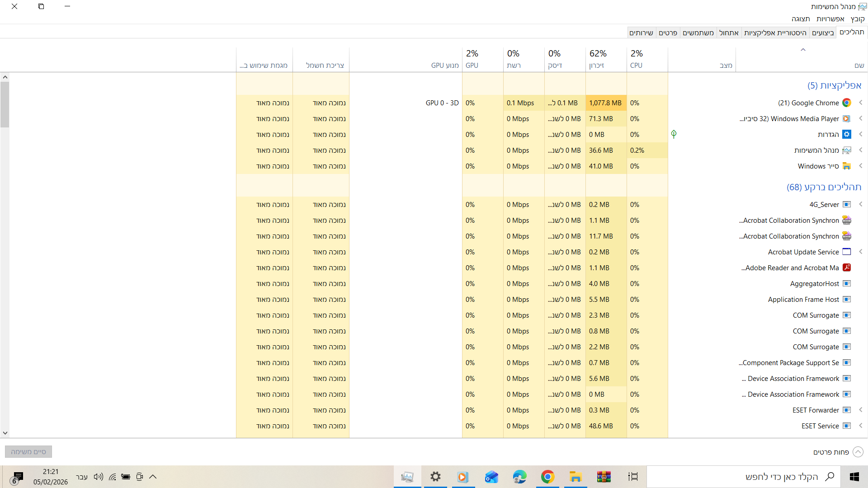Viewport: 868px width, 488px height.
Task: Open the אפשרויות menu
Action: point(830,19)
